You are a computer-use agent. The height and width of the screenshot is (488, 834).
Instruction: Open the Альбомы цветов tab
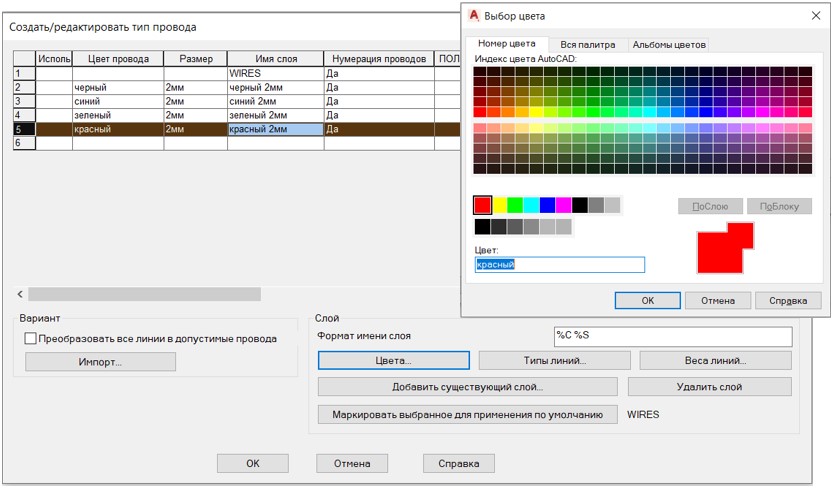[669, 45]
